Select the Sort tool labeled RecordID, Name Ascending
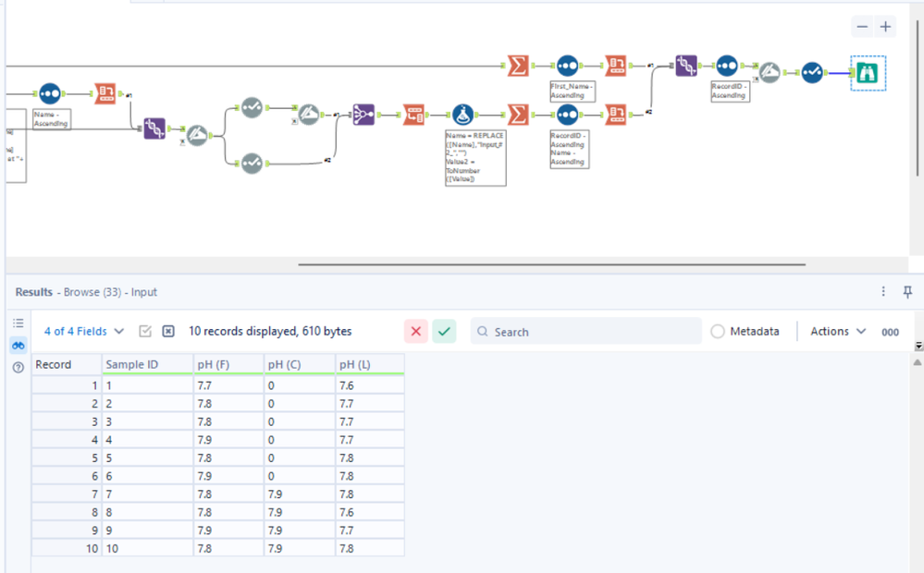The height and width of the screenshot is (573, 924). click(568, 115)
